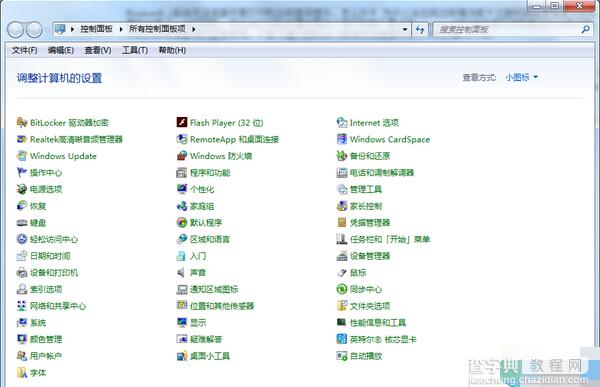The image size is (600, 387).
Task: Click the 备份和还原 link
Action: [x=370, y=156]
